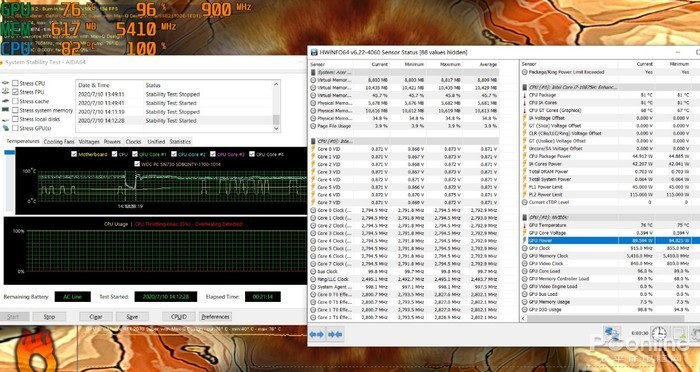The image size is (700, 372).
Task: Click the Stress system memory RAM icon
Action: (6, 110)
